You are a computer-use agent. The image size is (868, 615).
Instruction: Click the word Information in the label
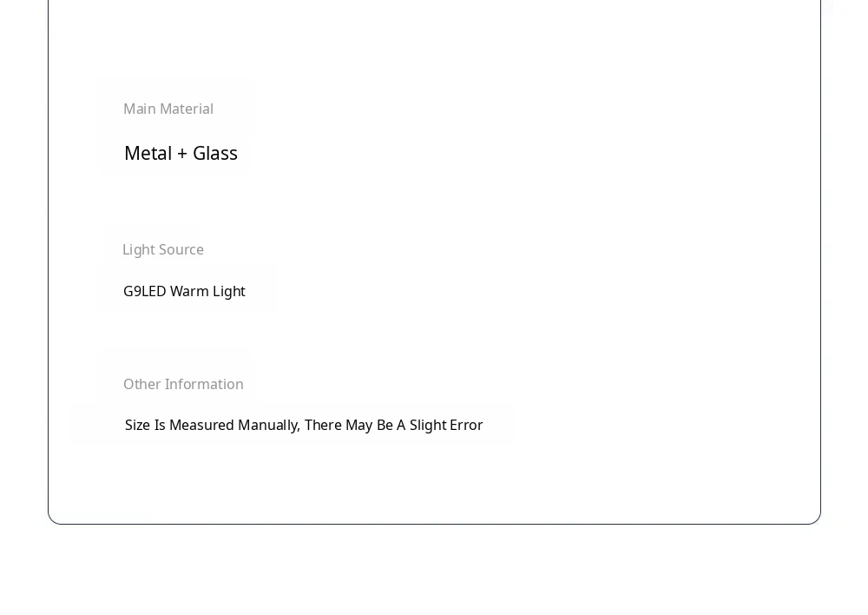(204, 384)
